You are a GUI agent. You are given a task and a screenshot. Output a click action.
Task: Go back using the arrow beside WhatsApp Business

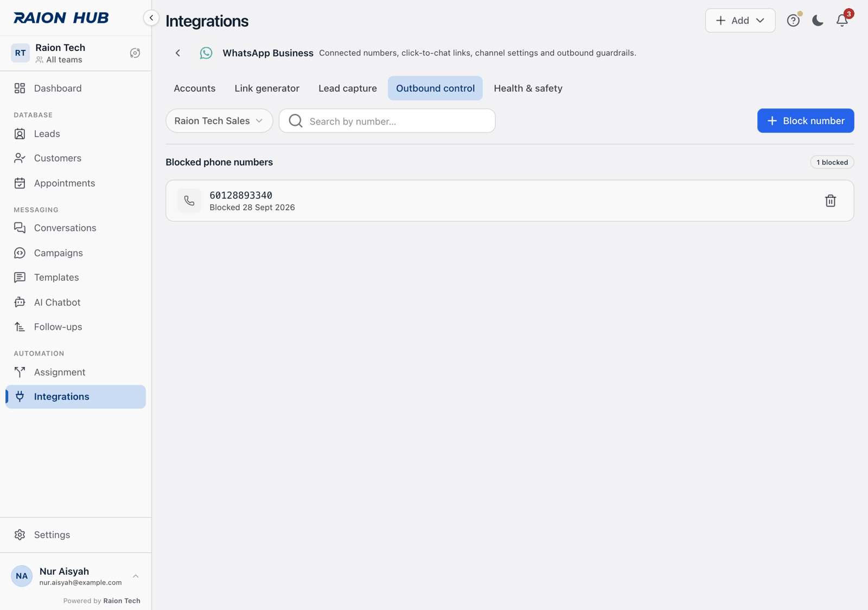tap(178, 53)
